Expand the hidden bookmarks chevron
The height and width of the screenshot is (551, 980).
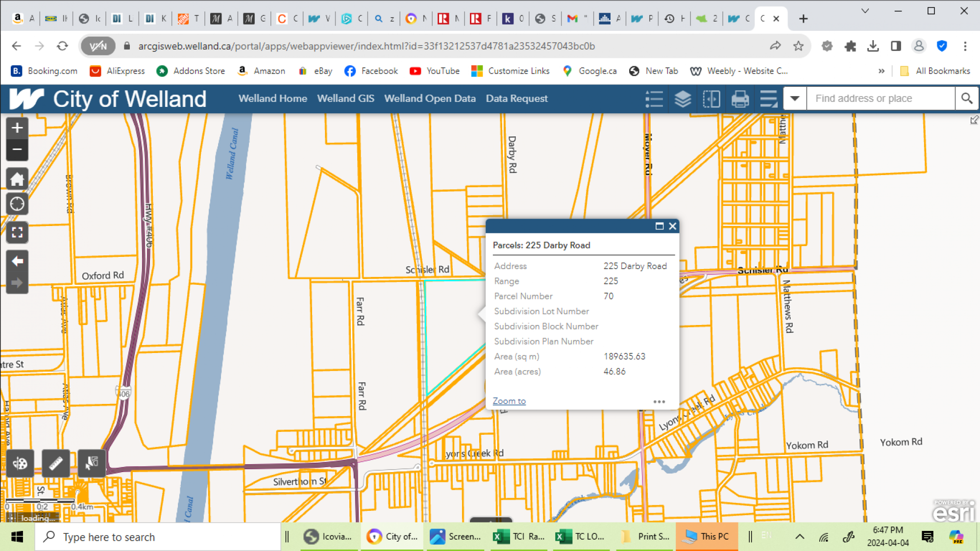[x=881, y=71]
